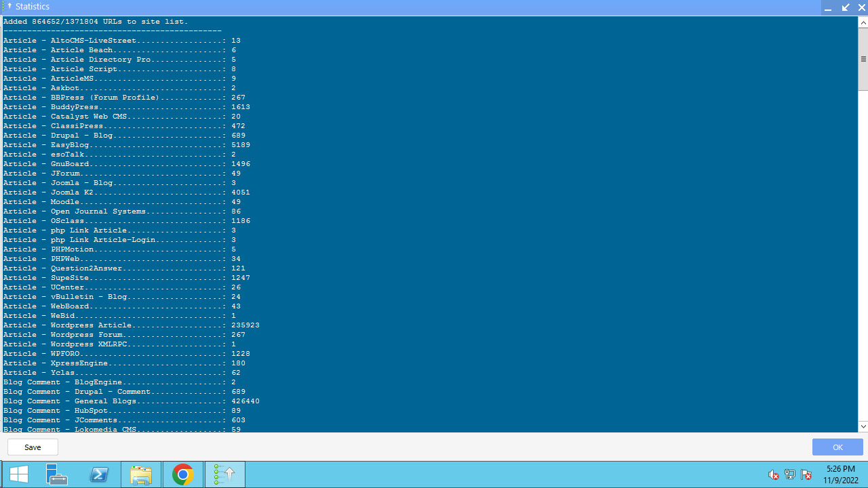Switch to Google Chrome in the taskbar
Viewport: 868px width, 488px height.
pos(182,475)
